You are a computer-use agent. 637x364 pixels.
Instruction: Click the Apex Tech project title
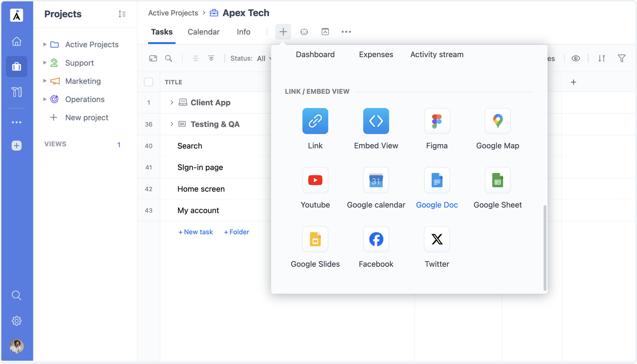(x=246, y=13)
